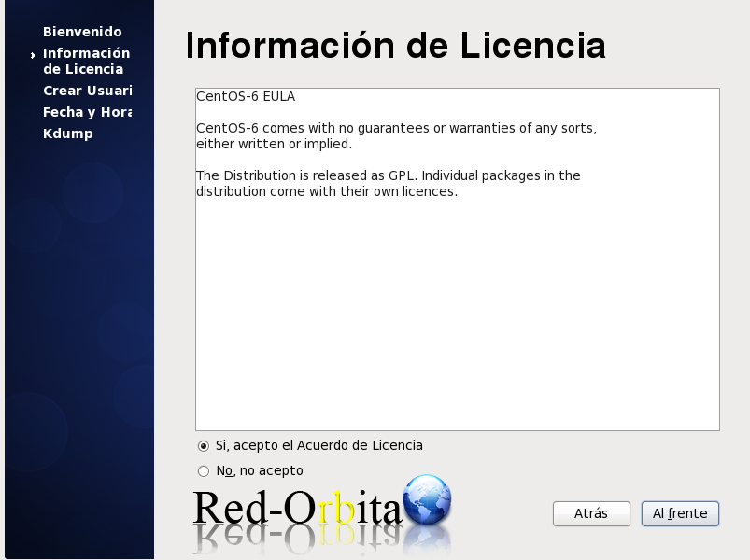Click the 'Información de Licencia' page title
Screen dimensions: 750x560
(x=396, y=46)
